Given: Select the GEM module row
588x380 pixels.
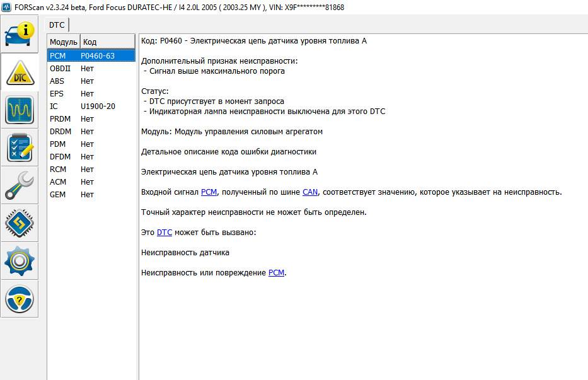Looking at the screenshot, I should point(91,195).
